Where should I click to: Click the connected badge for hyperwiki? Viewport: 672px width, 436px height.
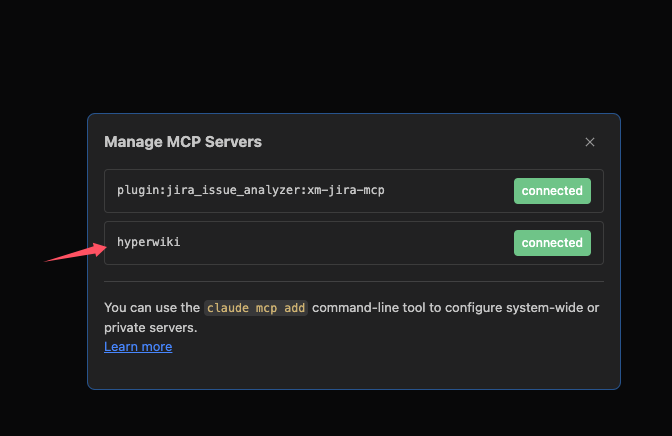552,243
